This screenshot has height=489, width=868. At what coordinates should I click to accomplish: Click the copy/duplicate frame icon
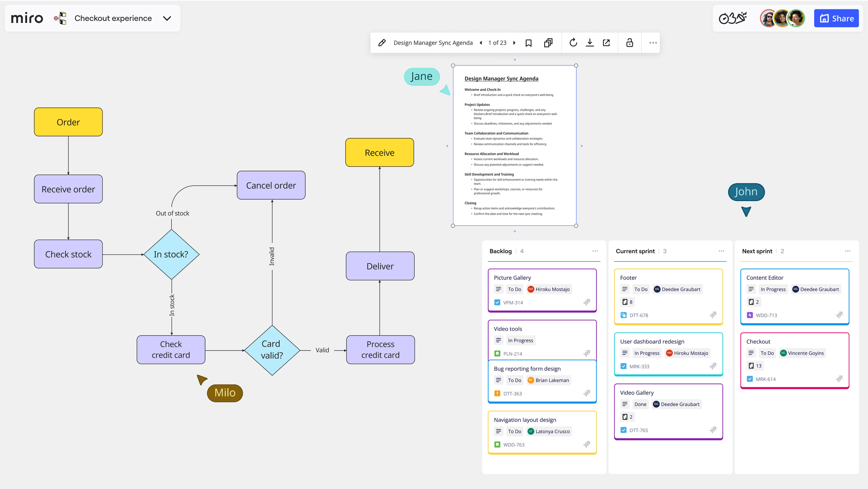548,42
